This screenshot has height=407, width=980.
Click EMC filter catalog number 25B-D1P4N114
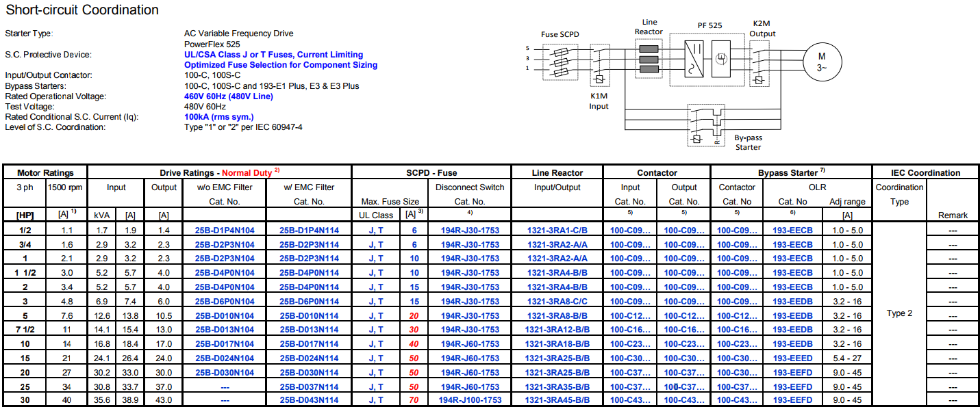[310, 231]
